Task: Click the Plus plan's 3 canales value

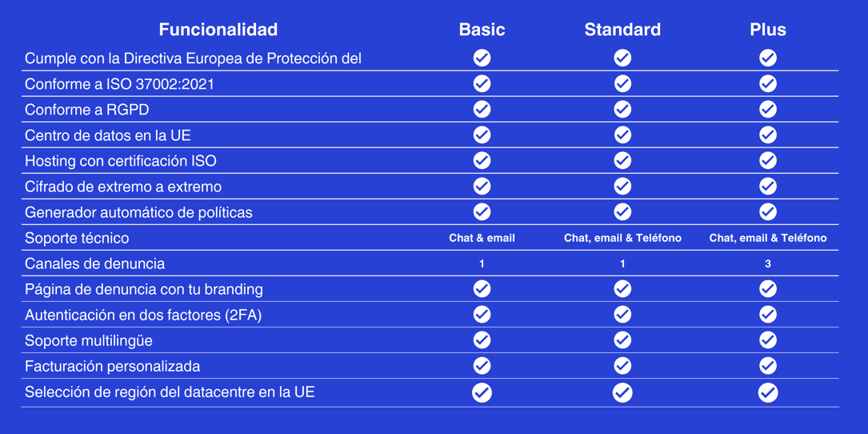Action: click(x=768, y=263)
